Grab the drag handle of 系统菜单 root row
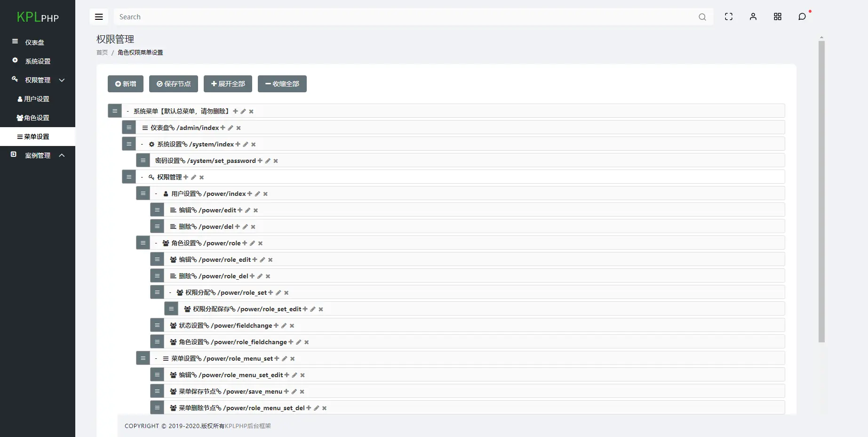 [115, 111]
